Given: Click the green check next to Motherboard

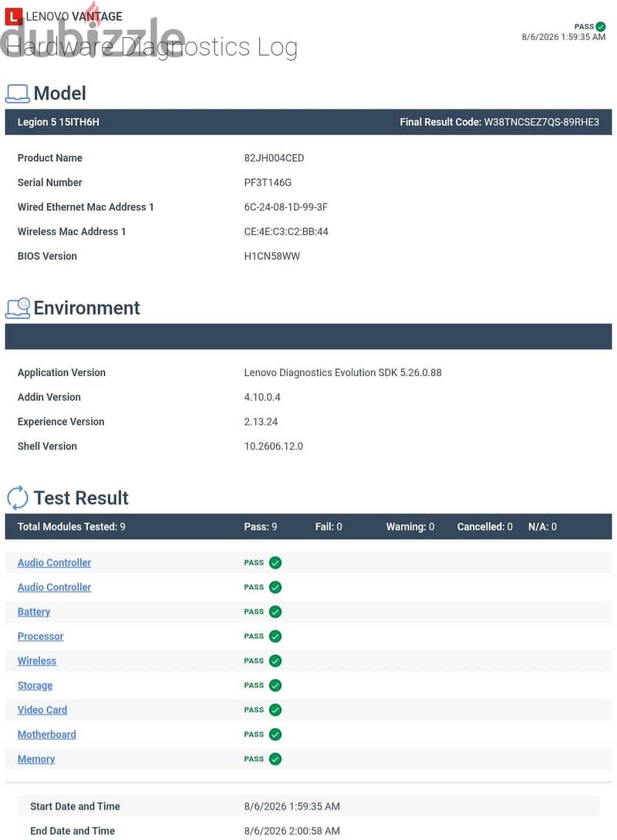Looking at the screenshot, I should [x=275, y=734].
